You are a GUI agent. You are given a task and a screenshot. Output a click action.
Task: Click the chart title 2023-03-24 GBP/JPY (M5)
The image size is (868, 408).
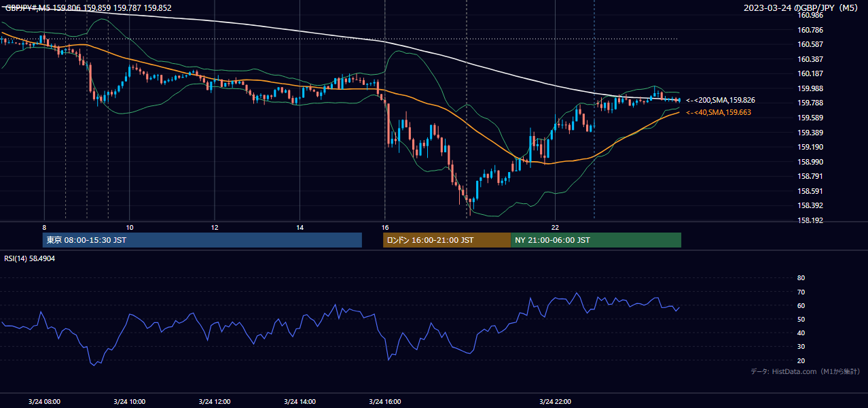(801, 8)
